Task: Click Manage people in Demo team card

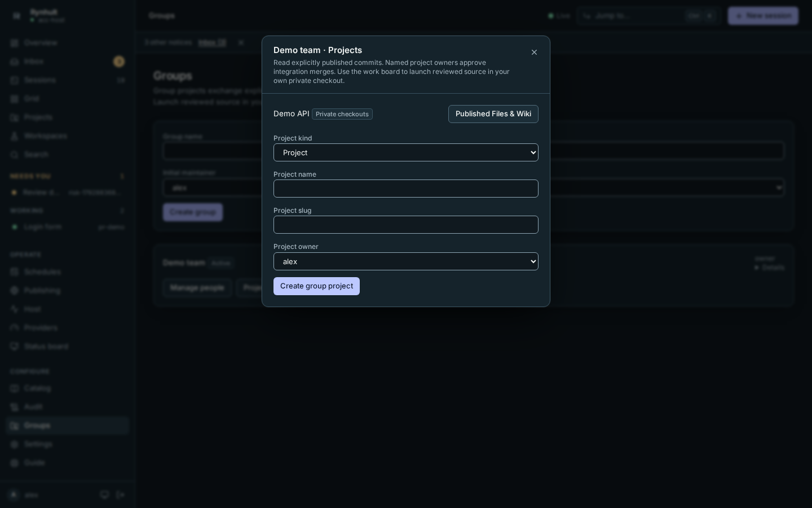Action: point(197,288)
